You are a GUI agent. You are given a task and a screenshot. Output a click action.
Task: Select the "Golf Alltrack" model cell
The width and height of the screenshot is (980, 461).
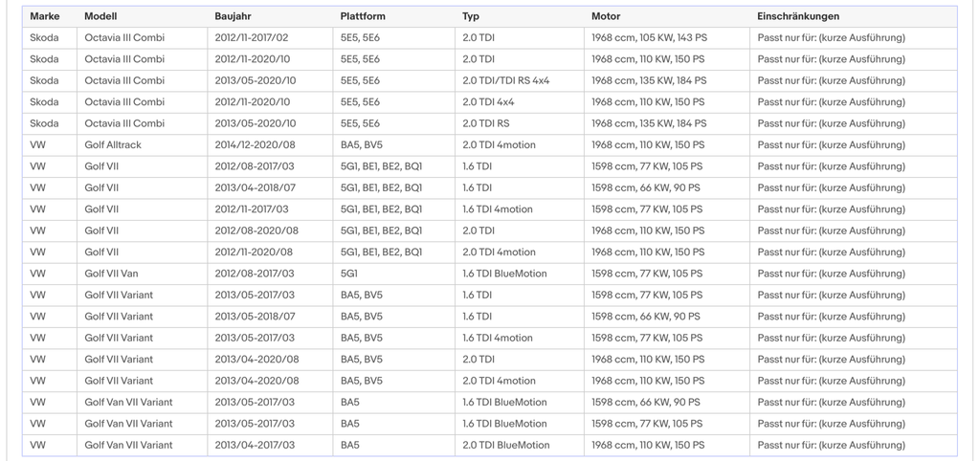click(113, 145)
